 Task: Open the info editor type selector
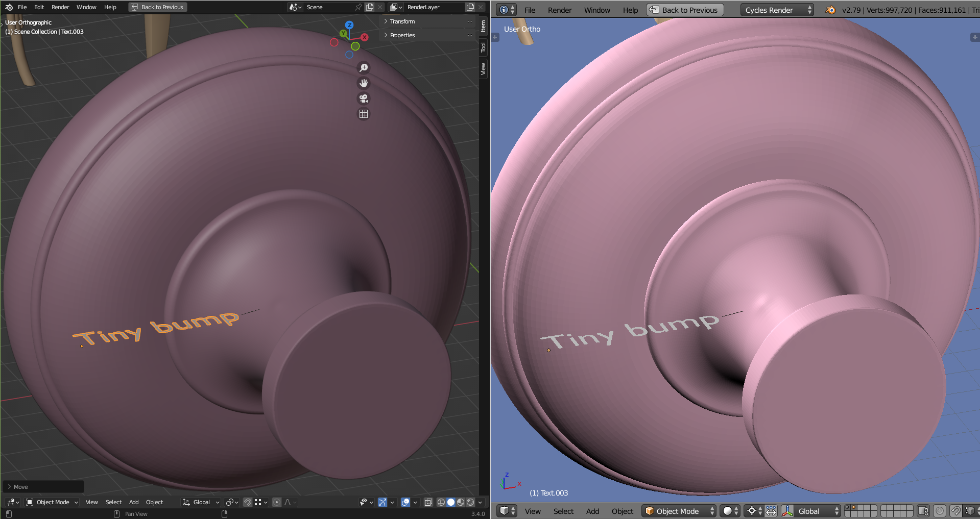click(x=507, y=10)
